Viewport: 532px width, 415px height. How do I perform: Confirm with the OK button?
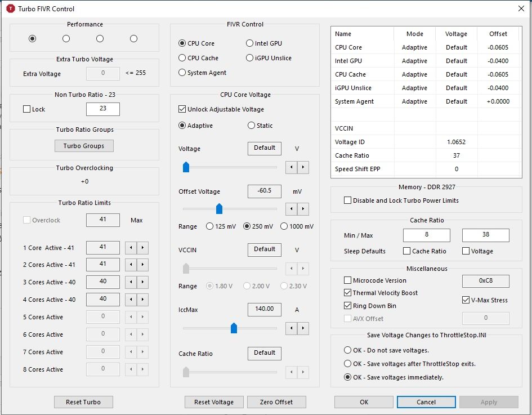(x=364, y=402)
